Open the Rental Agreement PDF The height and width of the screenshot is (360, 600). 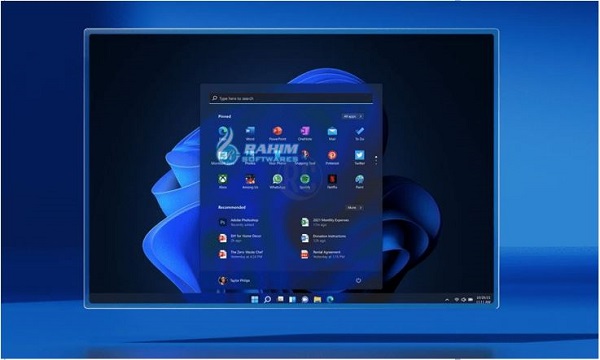(x=323, y=254)
